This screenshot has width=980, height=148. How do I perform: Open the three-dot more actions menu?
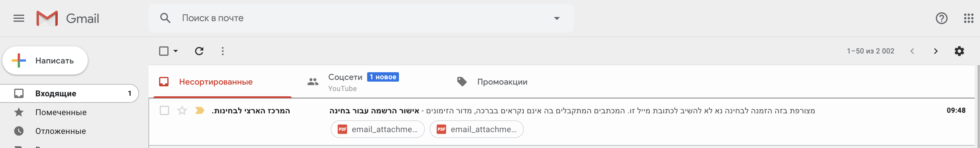(x=222, y=51)
